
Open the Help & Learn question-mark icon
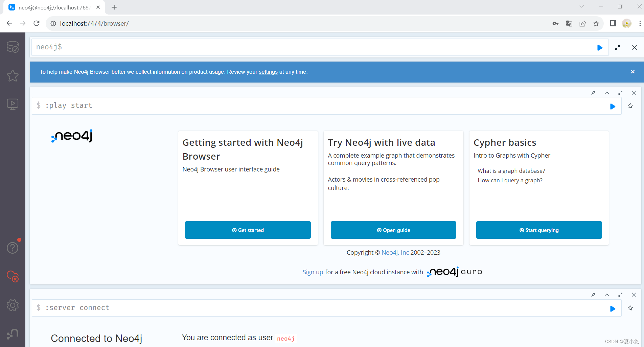[x=13, y=248]
